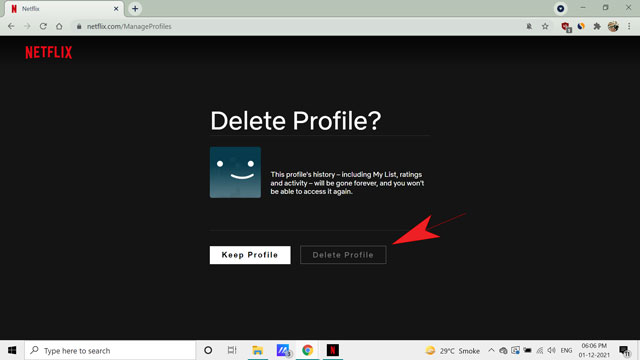Open the weather widget showing 29°C Smoke
The image size is (640, 360).
coord(452,351)
